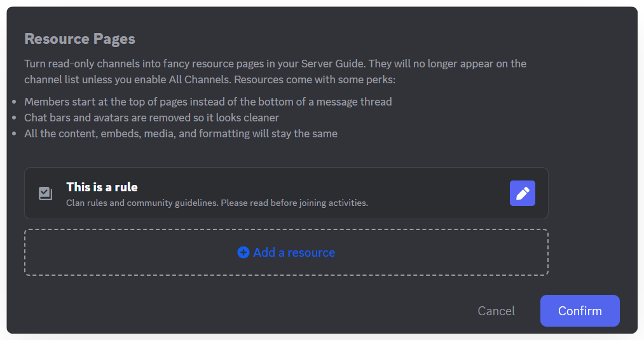
Task: Click the pencil edit icon for the rule resource
Action: [x=522, y=193]
